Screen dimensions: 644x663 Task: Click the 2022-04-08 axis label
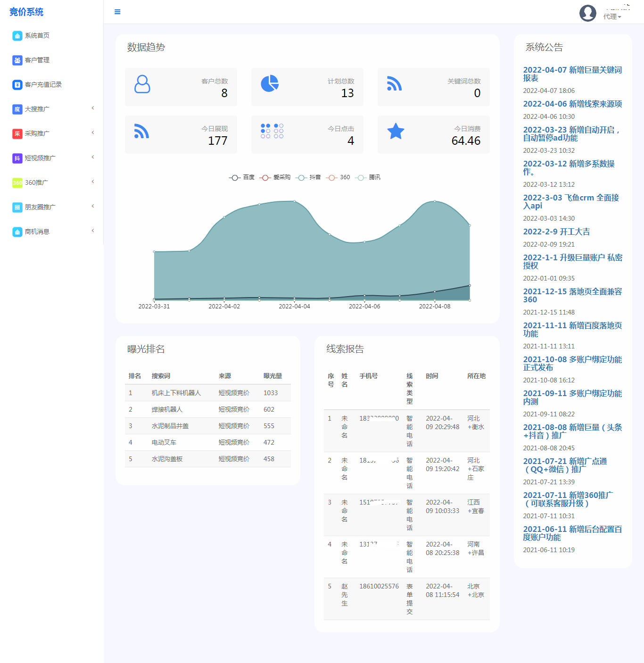pyautogui.click(x=435, y=307)
